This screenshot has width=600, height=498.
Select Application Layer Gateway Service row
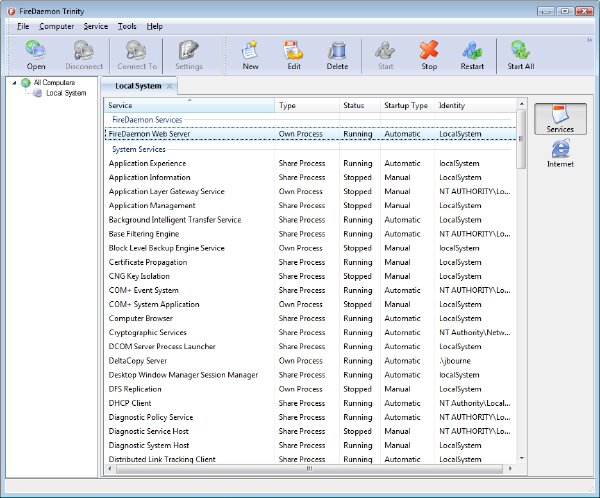(x=310, y=191)
